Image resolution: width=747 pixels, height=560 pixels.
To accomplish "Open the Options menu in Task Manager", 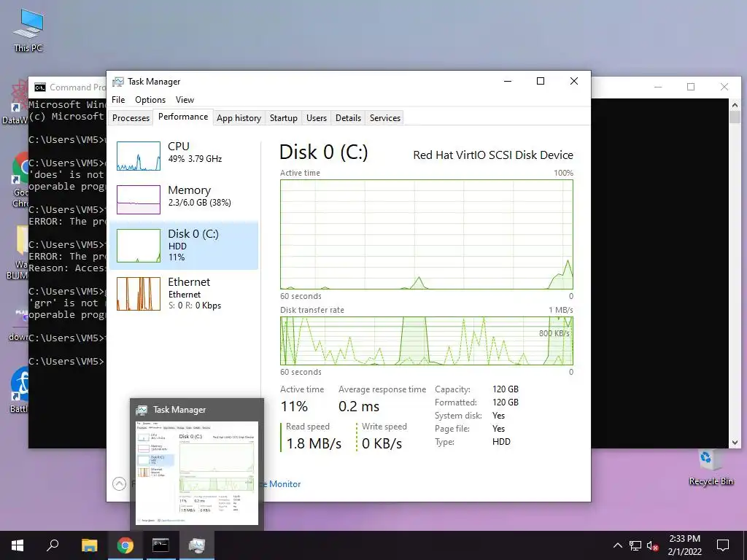I will pos(150,99).
